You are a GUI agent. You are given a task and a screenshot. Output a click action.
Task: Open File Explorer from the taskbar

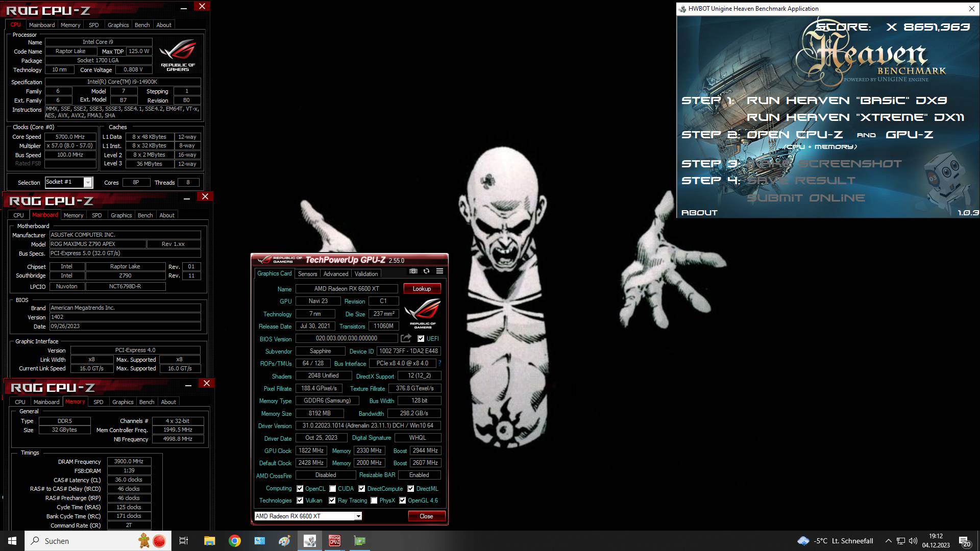pyautogui.click(x=209, y=541)
